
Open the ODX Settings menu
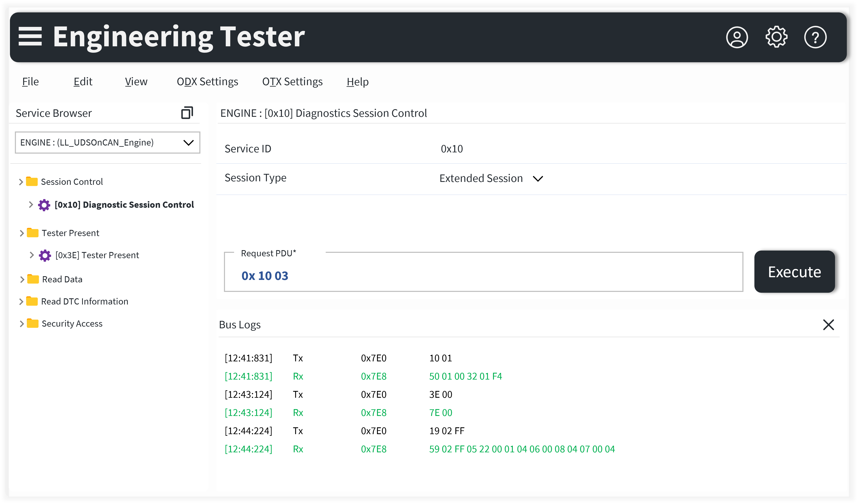pos(207,82)
